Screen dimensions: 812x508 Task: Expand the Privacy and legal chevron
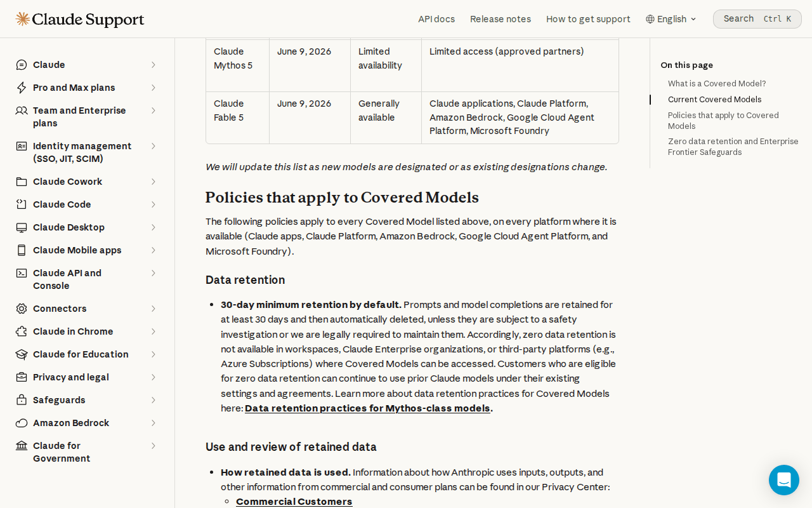click(153, 377)
